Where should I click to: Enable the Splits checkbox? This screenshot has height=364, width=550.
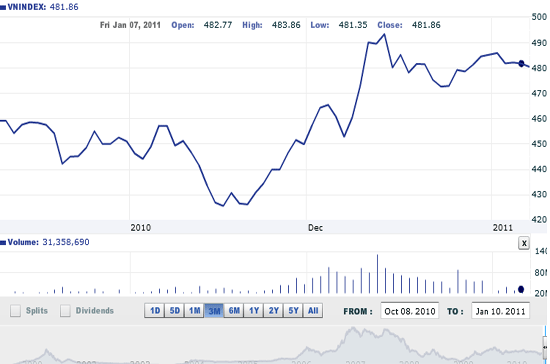pos(15,311)
